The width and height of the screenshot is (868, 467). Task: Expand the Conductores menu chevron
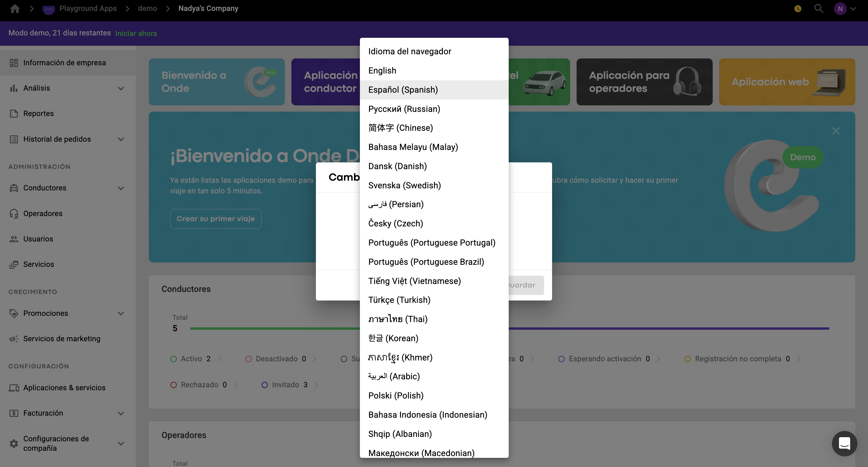121,188
